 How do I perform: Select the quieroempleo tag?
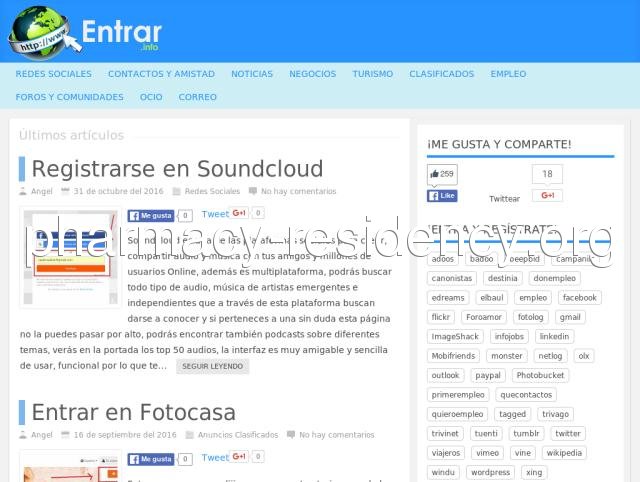457,414
